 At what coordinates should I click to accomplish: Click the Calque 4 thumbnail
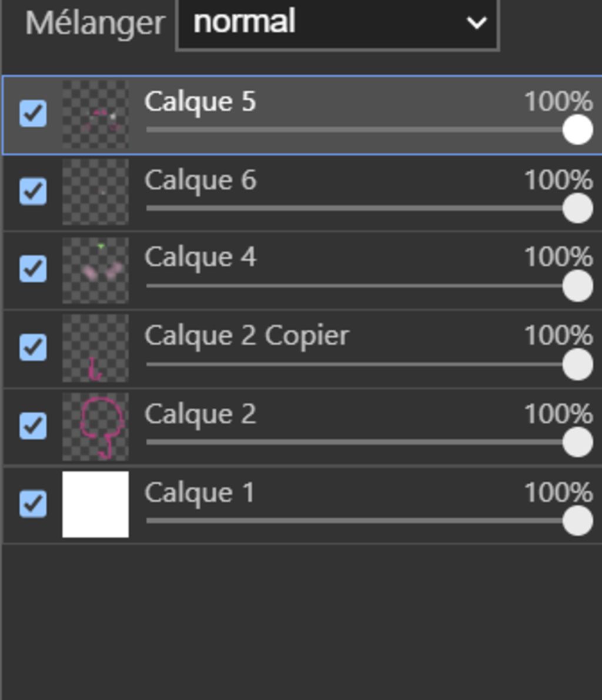(95, 270)
